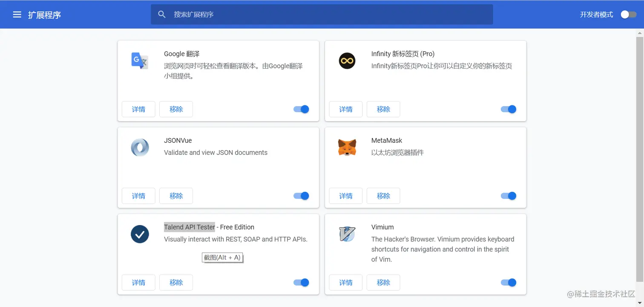The width and height of the screenshot is (644, 307).
Task: Click the MetaMask fox icon
Action: (x=347, y=148)
